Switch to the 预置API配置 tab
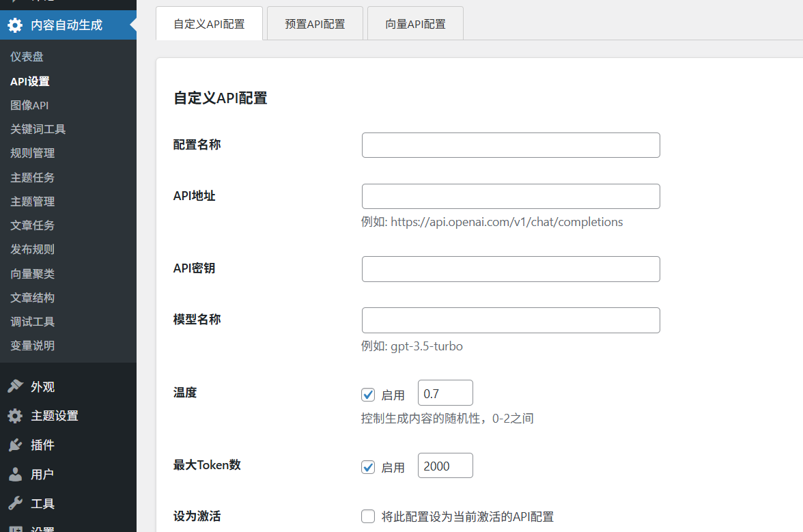803x532 pixels. (x=315, y=24)
